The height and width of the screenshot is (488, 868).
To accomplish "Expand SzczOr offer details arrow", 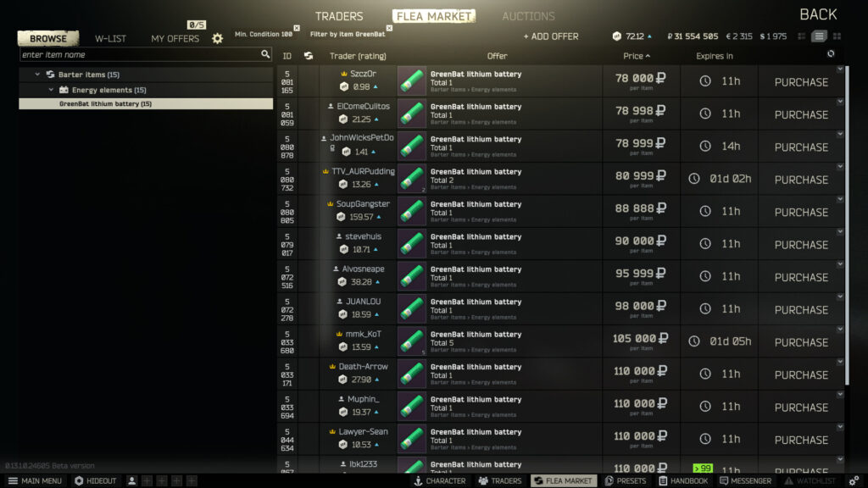I will click(x=840, y=69).
